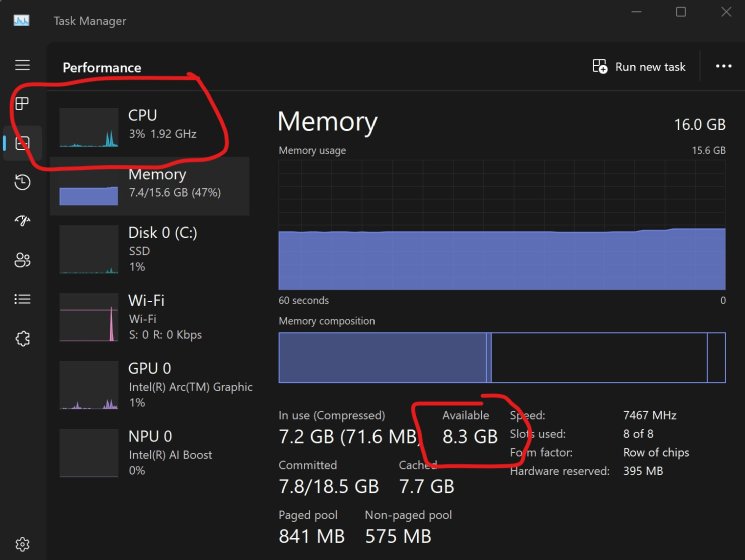Viewport: 745px width, 560px height.
Task: Select GPU 0 performance item
Action: (x=150, y=385)
